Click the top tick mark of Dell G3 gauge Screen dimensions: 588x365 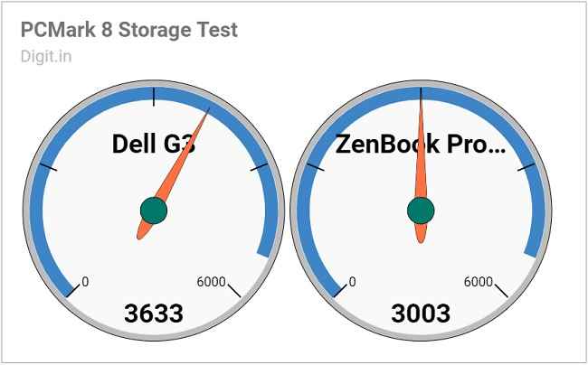(154, 97)
